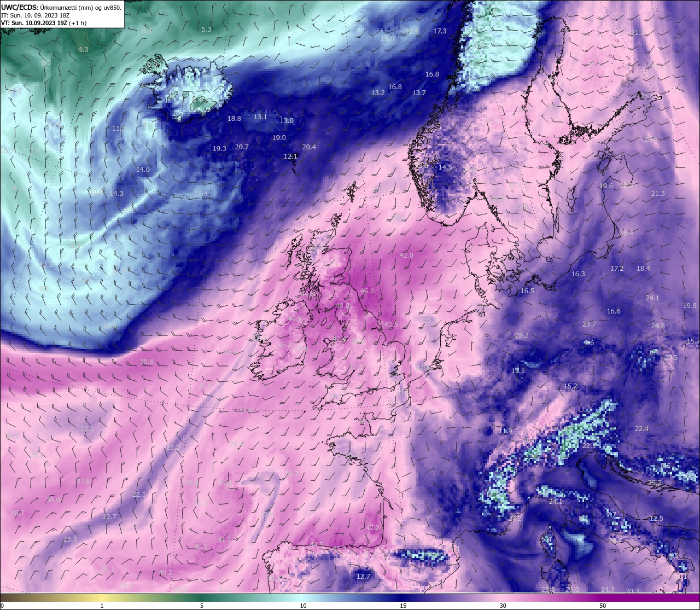
Task: Click the 47.2 value over southwest France
Action: (x=372, y=528)
